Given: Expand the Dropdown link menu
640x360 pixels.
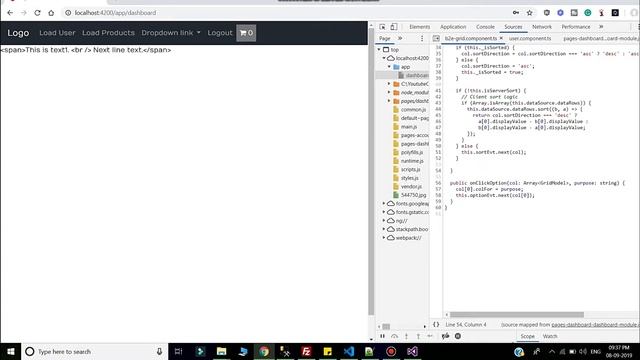Looking at the screenshot, I should pos(171,33).
